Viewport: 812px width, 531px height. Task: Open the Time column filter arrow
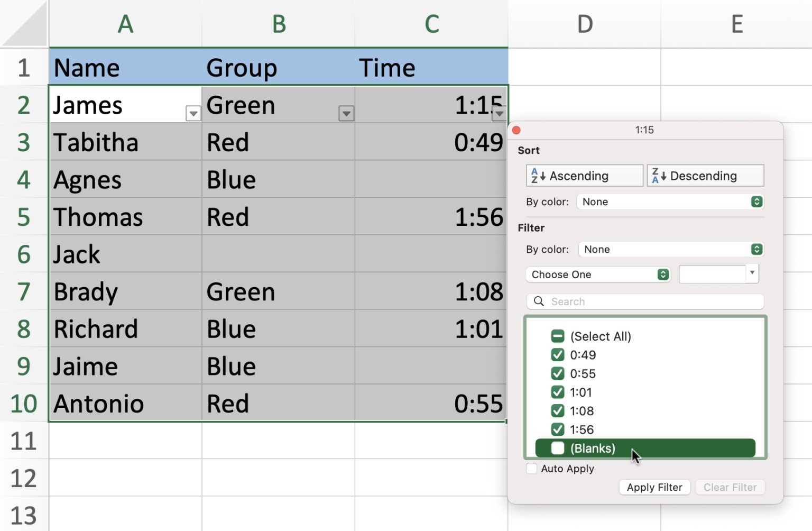point(499,113)
